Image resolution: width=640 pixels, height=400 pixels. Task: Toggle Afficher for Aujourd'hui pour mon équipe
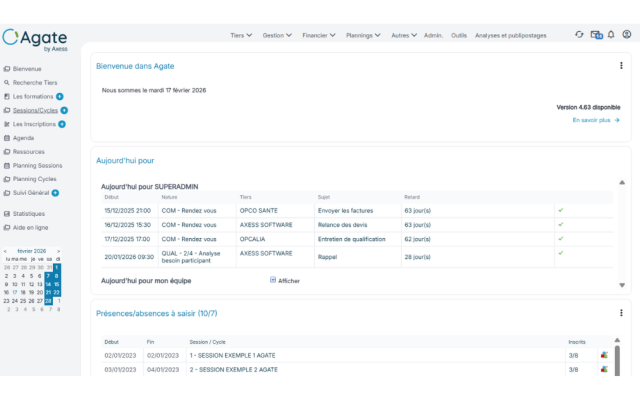[273, 280]
